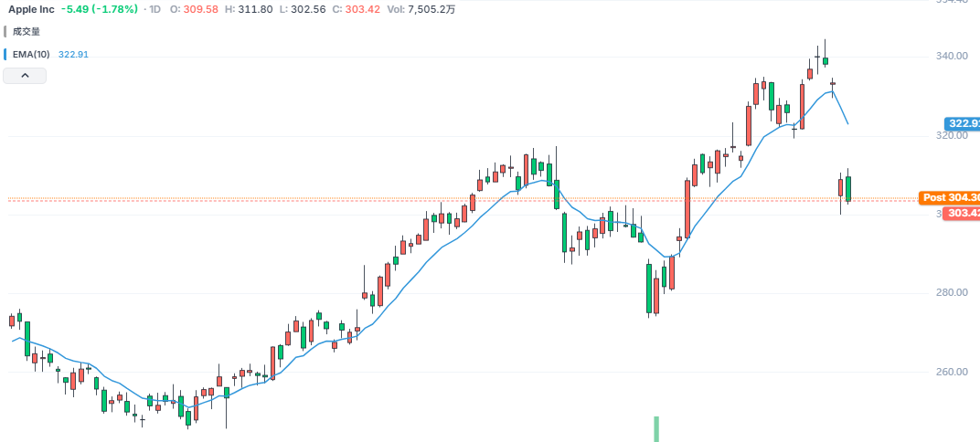Collapse the indicator legend with the chevron button
980x442 pixels.
(25, 76)
